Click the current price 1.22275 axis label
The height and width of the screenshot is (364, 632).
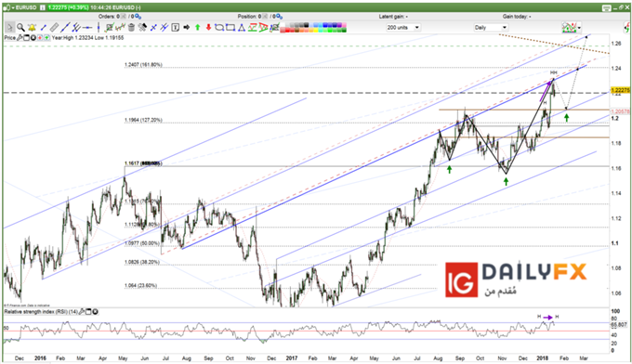click(x=620, y=90)
